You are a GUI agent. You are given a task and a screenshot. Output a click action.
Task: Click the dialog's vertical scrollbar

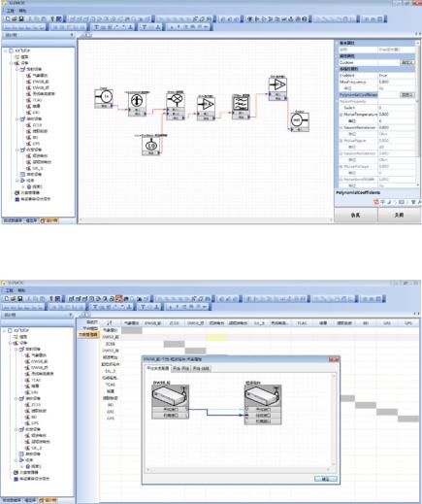[x=334, y=420]
